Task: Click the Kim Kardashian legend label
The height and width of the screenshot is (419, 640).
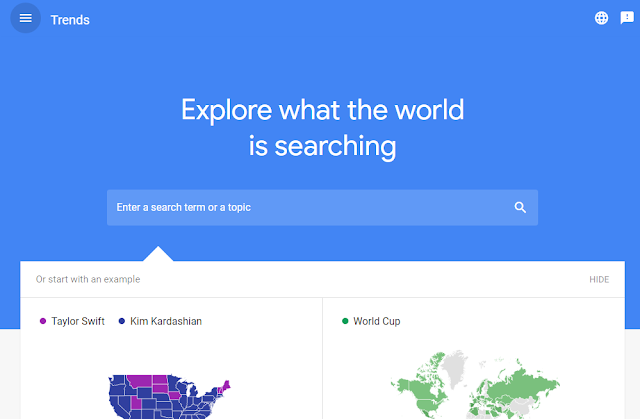Action: point(166,321)
